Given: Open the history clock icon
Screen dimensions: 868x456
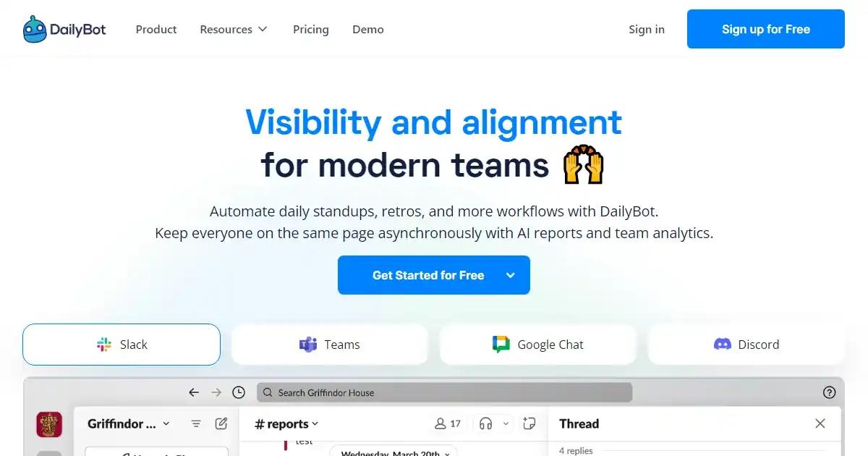Looking at the screenshot, I should point(239,392).
